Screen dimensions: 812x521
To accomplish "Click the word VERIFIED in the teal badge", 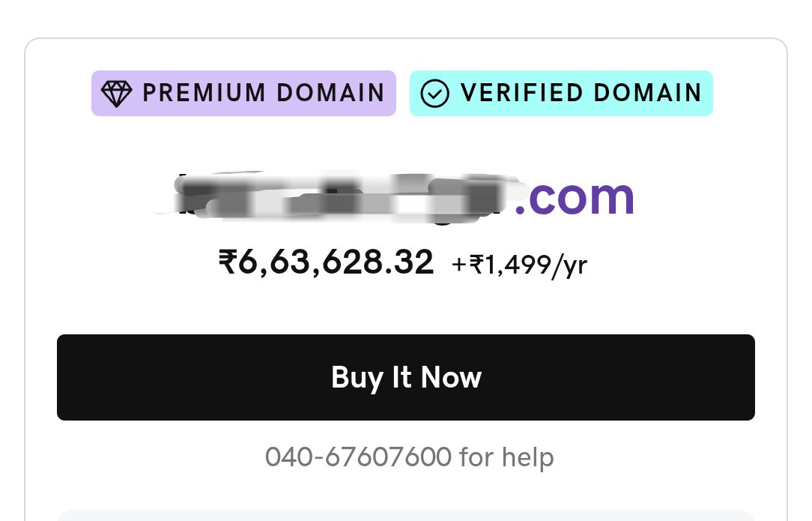I will [x=522, y=93].
